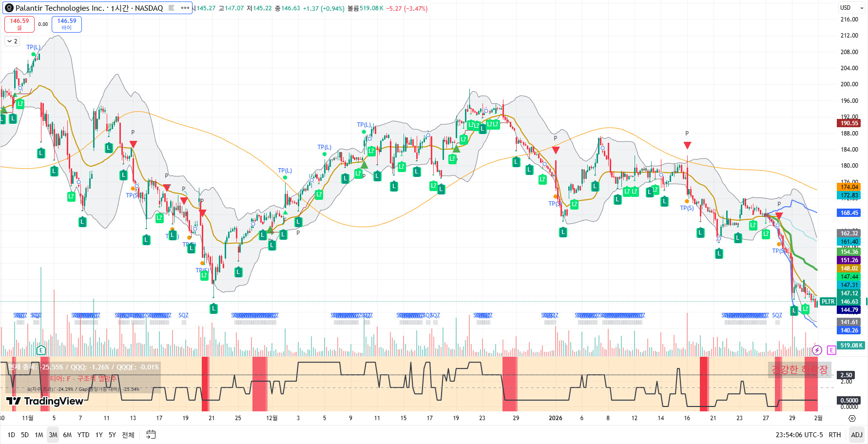
Task: Click the SQZ label near January 29
Action: (x=777, y=315)
